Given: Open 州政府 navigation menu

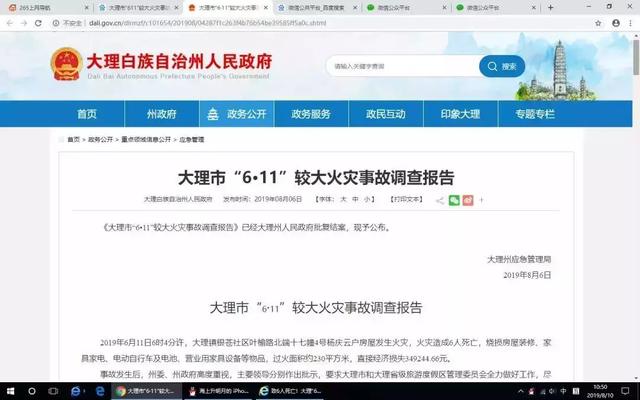Looking at the screenshot, I should pyautogui.click(x=161, y=114).
